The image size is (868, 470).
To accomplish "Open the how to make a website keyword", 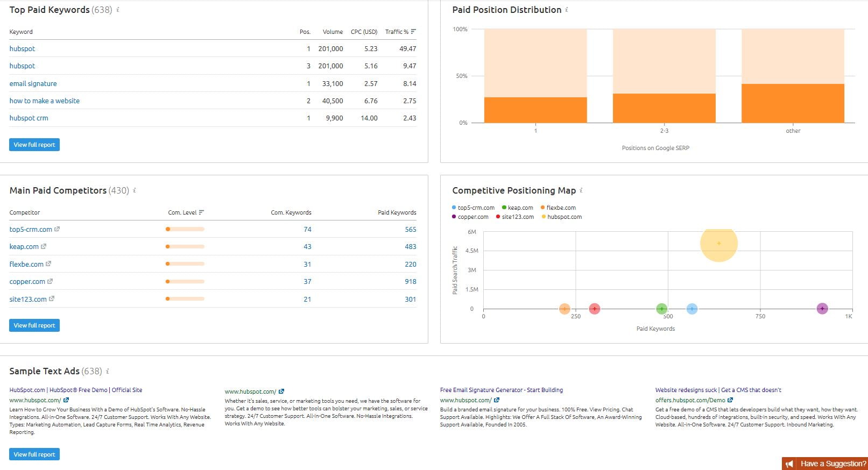I will tap(44, 101).
